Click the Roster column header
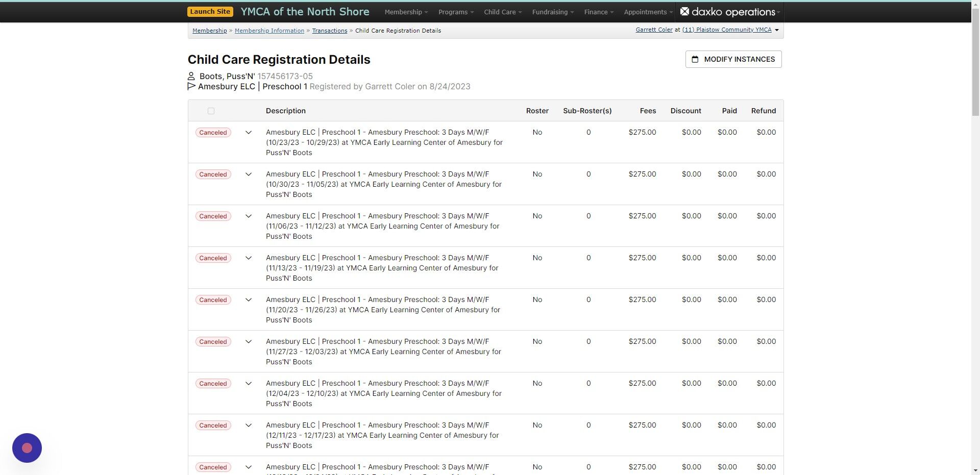Screen dimensions: 980x475 pos(537,111)
